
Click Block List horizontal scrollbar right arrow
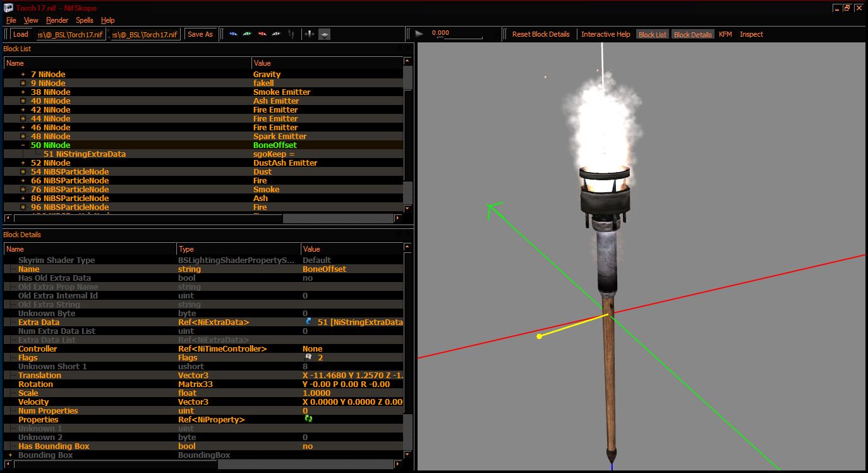tap(398, 218)
